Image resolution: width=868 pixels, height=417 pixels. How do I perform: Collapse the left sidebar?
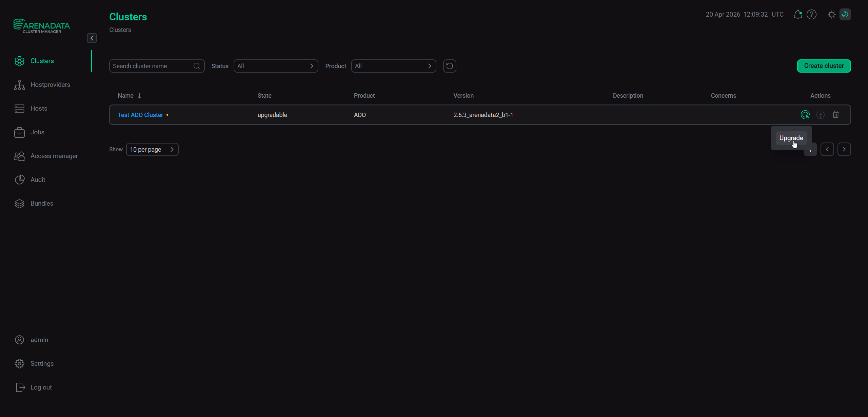point(92,38)
